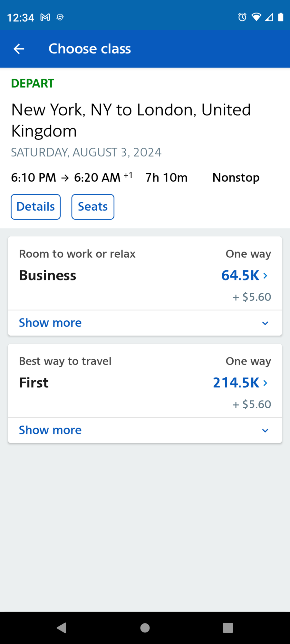
Task: Tap the Wi-Fi status icon
Action: pos(256,17)
